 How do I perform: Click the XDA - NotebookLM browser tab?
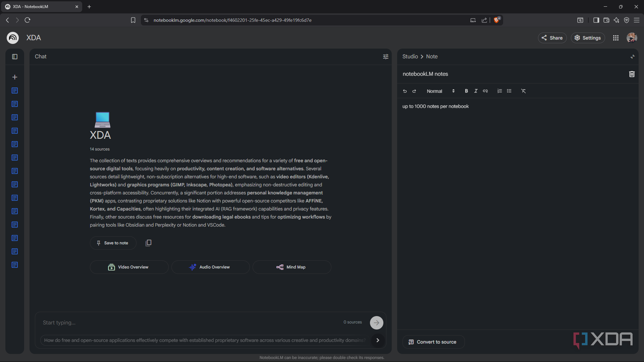click(x=42, y=7)
